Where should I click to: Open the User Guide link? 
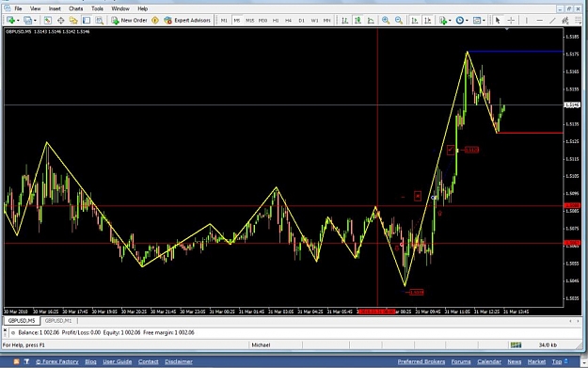(117, 361)
